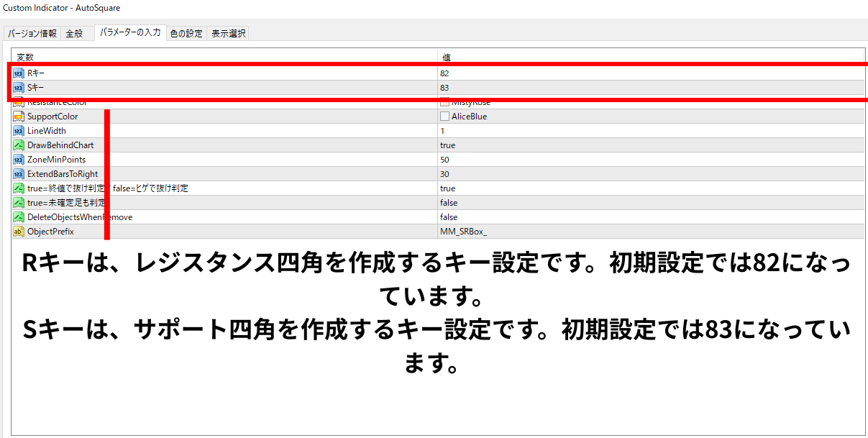The height and width of the screenshot is (438, 868).
Task: Click the string icon beside ObjectPrefix
Action: pyautogui.click(x=19, y=232)
